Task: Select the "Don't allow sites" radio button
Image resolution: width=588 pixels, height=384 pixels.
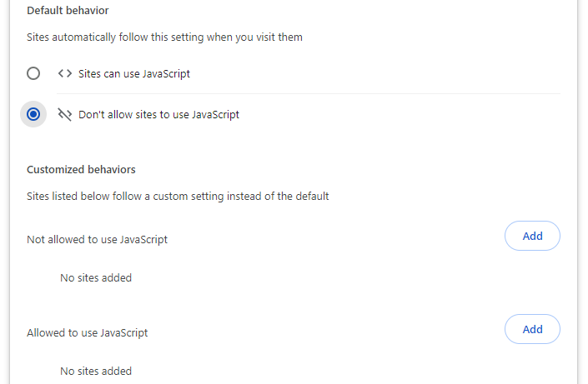Action: 33,114
